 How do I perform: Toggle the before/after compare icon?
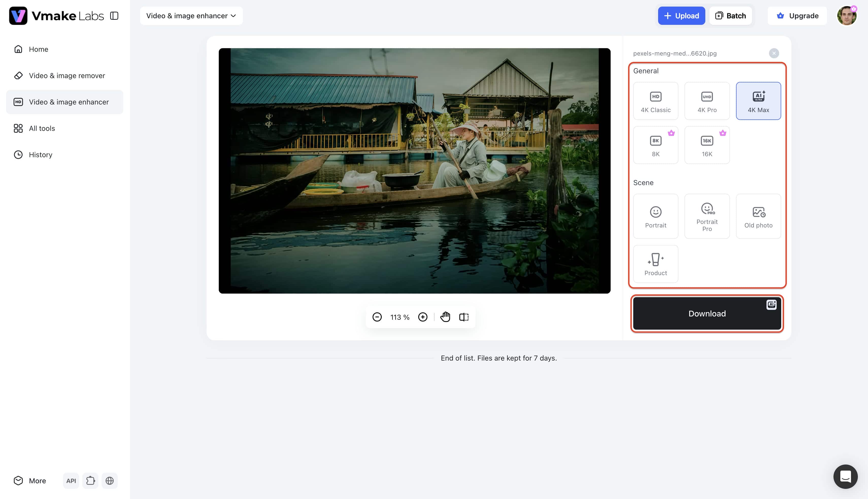[x=464, y=317]
